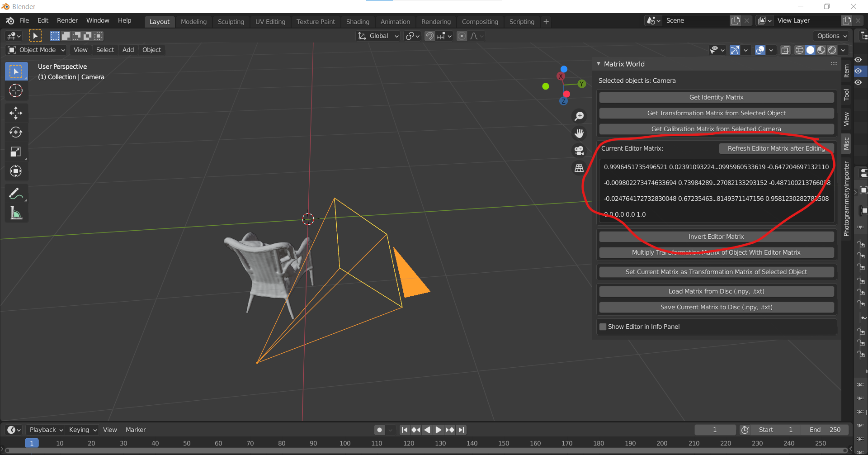Image resolution: width=868 pixels, height=455 pixels.
Task: Activate the Move tool in the toolbar
Action: [x=16, y=113]
